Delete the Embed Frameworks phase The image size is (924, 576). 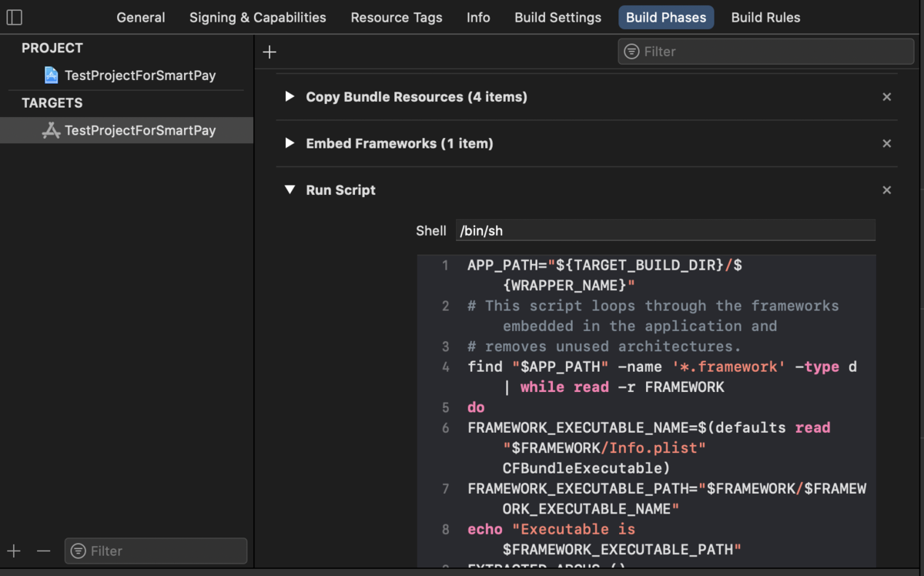click(886, 143)
